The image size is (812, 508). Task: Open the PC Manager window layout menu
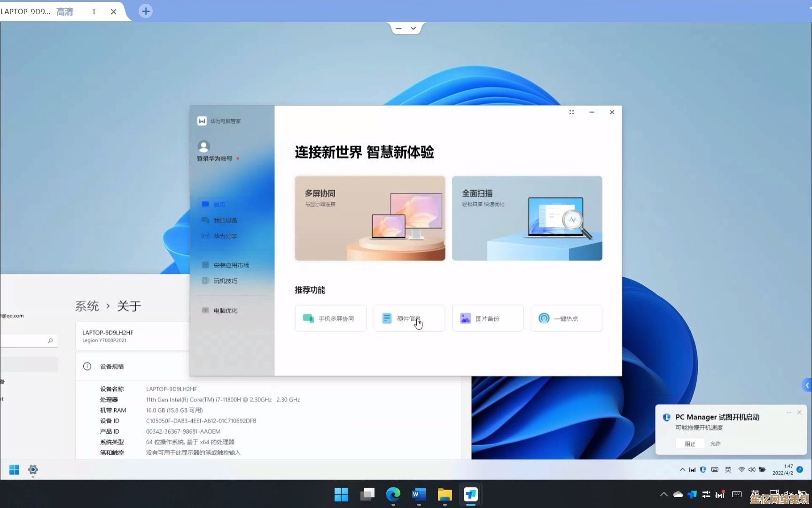pos(571,112)
